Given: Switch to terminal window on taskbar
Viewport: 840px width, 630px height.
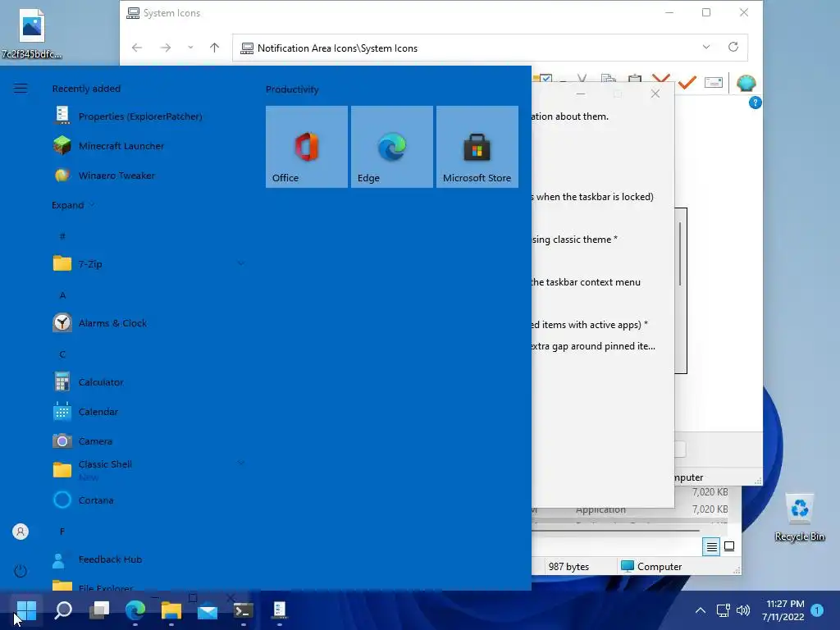Looking at the screenshot, I should pyautogui.click(x=243, y=609).
